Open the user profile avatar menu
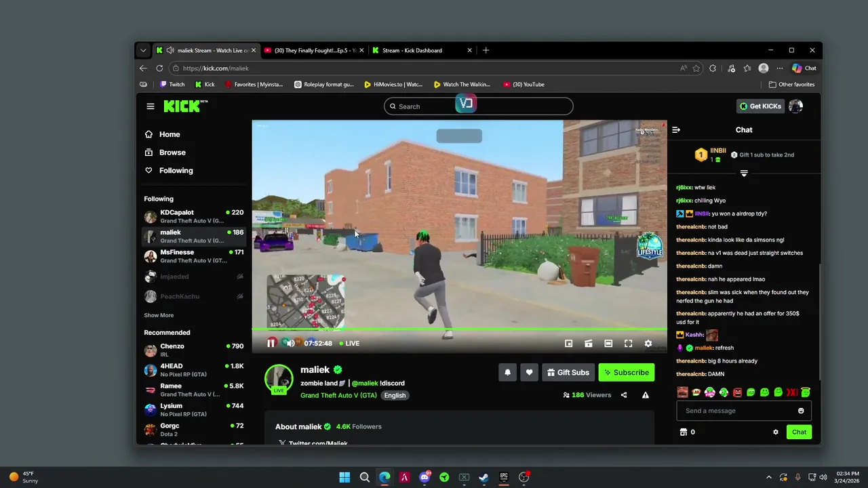 796,106
